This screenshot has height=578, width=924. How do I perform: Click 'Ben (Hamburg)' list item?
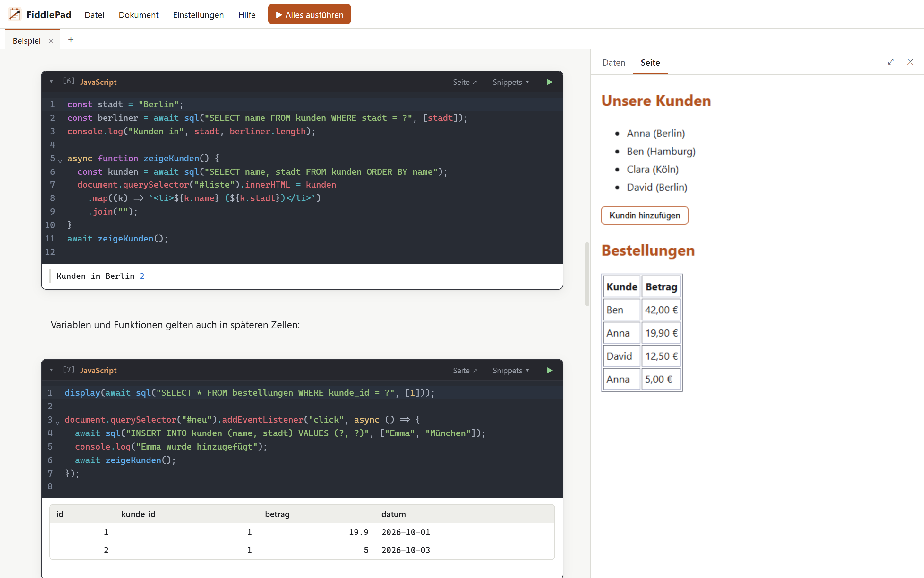click(x=661, y=151)
